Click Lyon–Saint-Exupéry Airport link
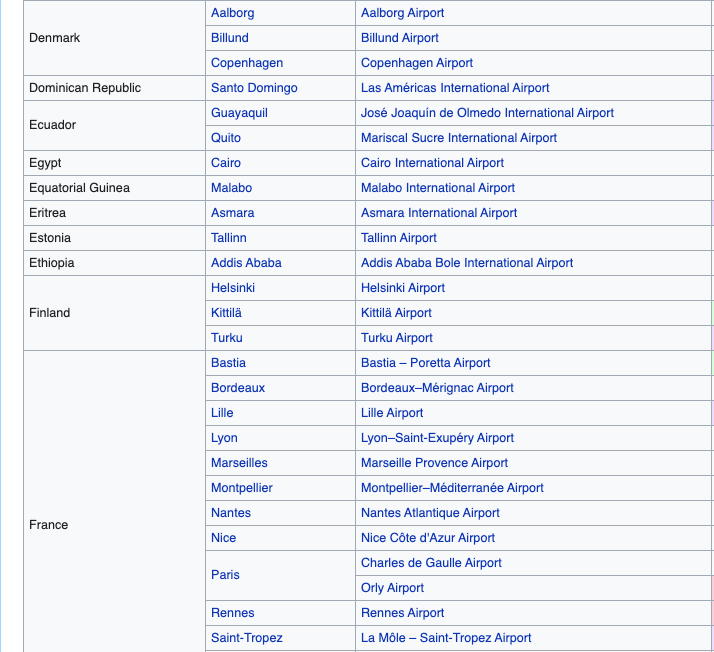The image size is (714, 652). point(437,438)
